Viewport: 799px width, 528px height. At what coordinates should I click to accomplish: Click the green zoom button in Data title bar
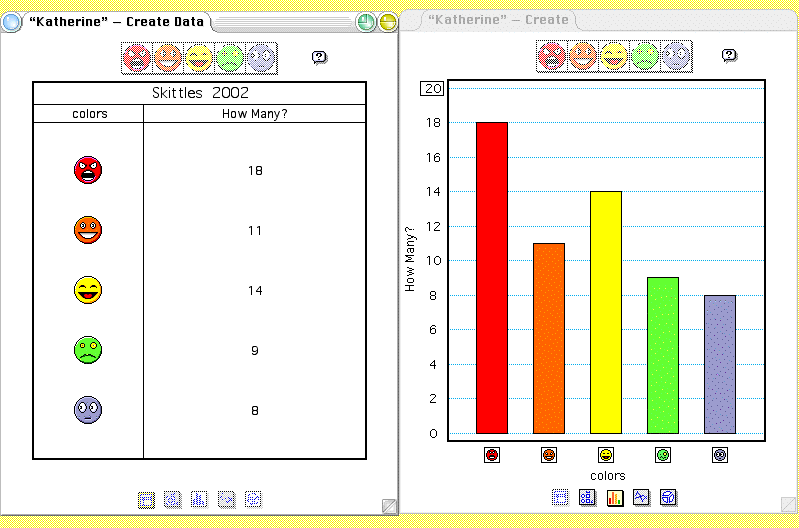tap(365, 22)
